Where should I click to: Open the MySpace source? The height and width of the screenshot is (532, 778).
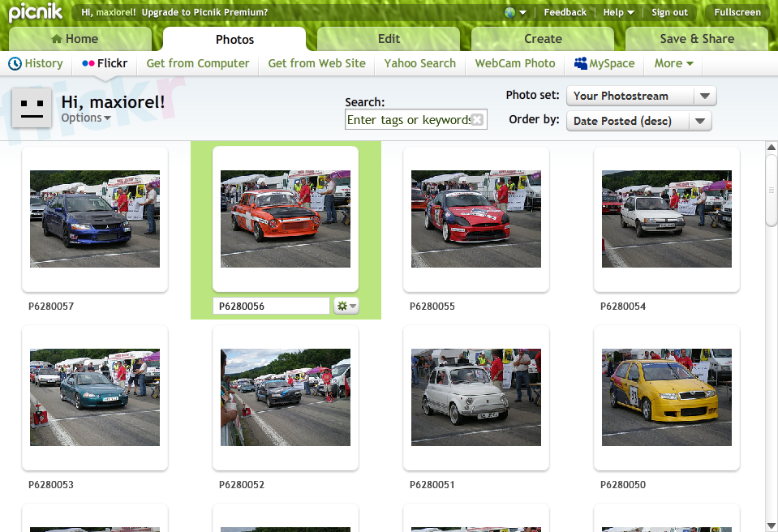pyautogui.click(x=604, y=63)
